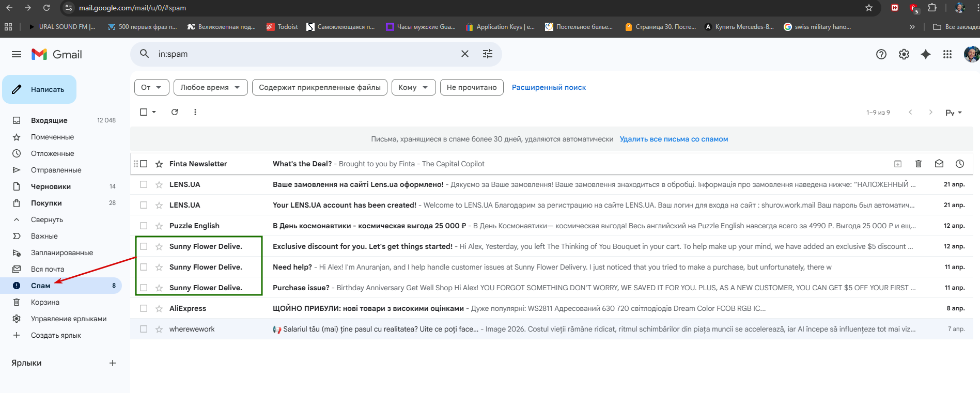The image size is (980, 393).
Task: Expand the От sender filter dropdown
Action: point(151,87)
